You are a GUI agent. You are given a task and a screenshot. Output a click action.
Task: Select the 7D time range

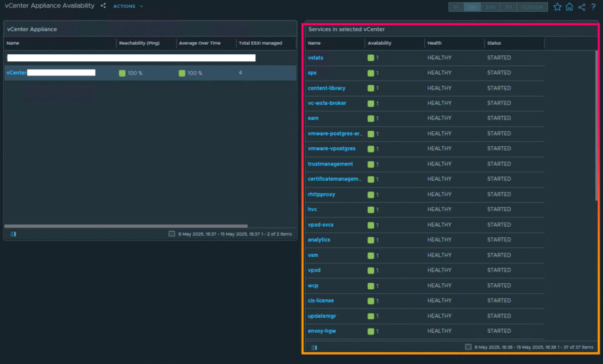[x=508, y=7]
